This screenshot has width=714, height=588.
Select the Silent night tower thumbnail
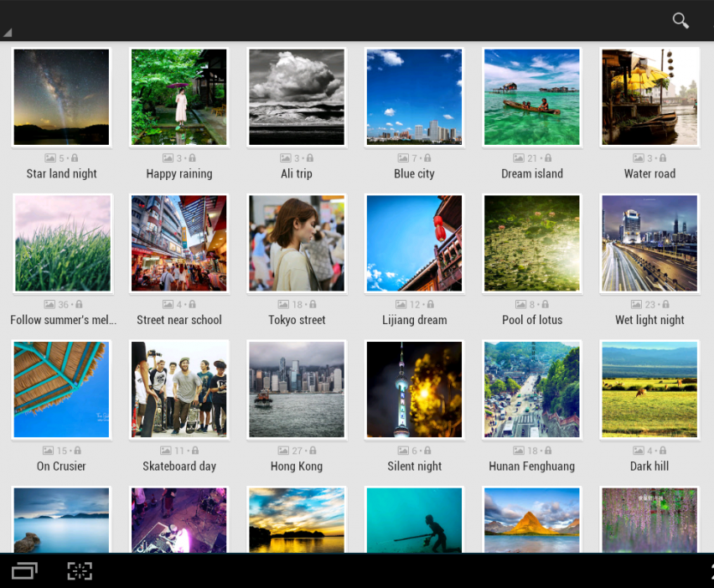pyautogui.click(x=414, y=389)
